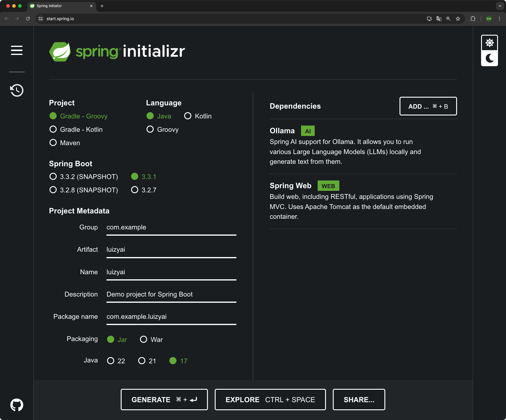Screen dimensions: 506x420
Task: Open the Chrome profile avatar
Action: pyautogui.click(x=489, y=19)
